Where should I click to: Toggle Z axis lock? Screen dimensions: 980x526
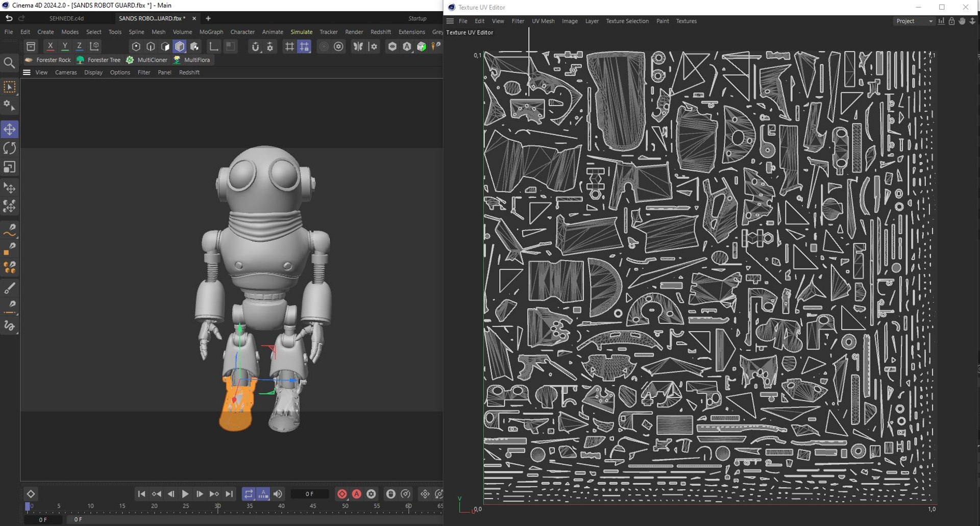point(79,46)
